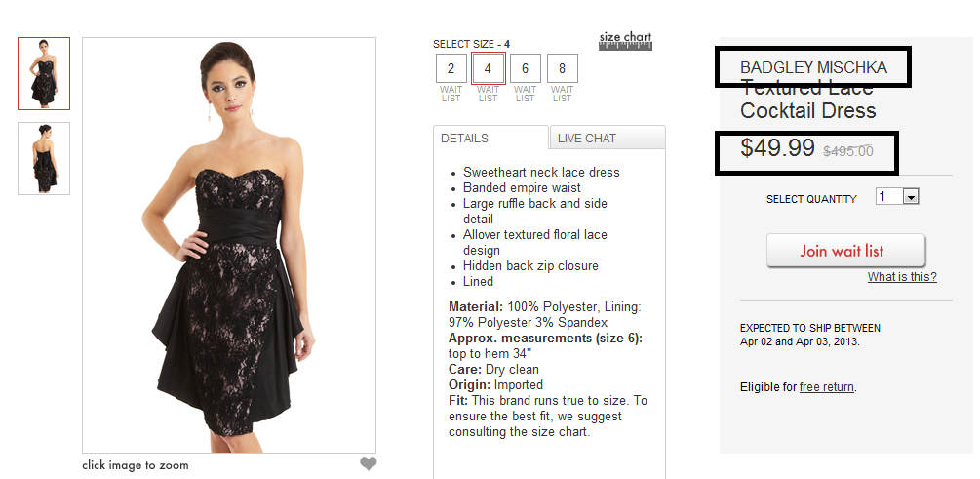Switch to the Live Chat tab
Image resolution: width=980 pixels, height=479 pixels.
608,138
